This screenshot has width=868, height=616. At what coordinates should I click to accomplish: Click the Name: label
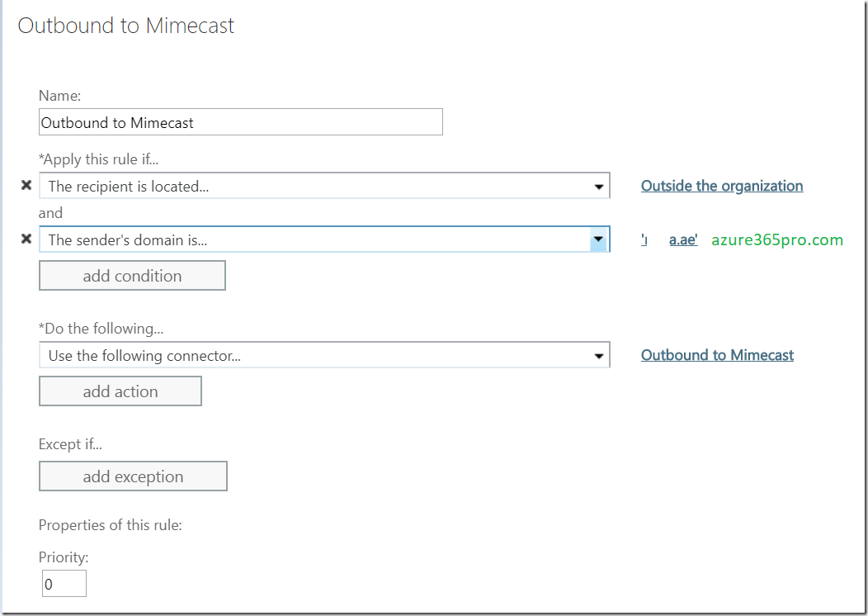tap(59, 96)
